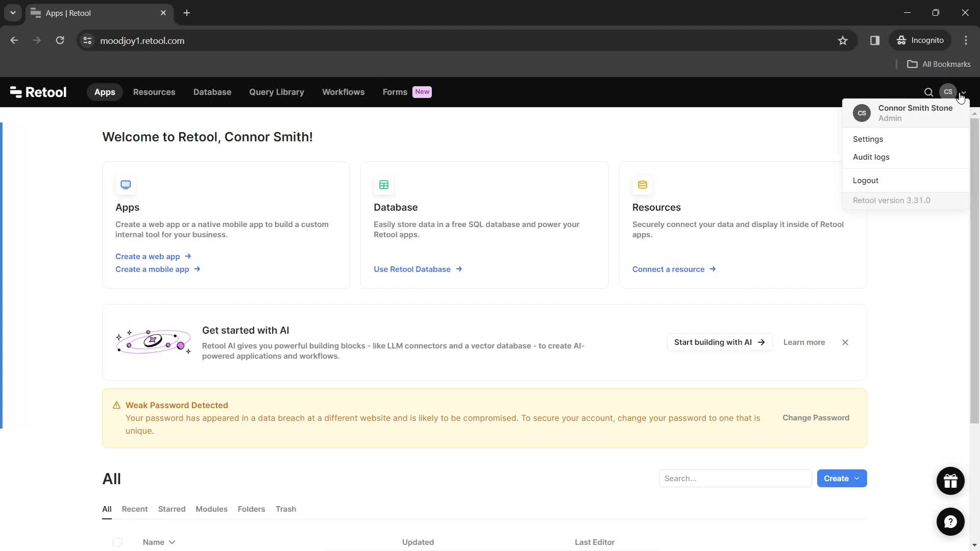Focus the apps Search field
The image size is (980, 551).
click(x=735, y=478)
